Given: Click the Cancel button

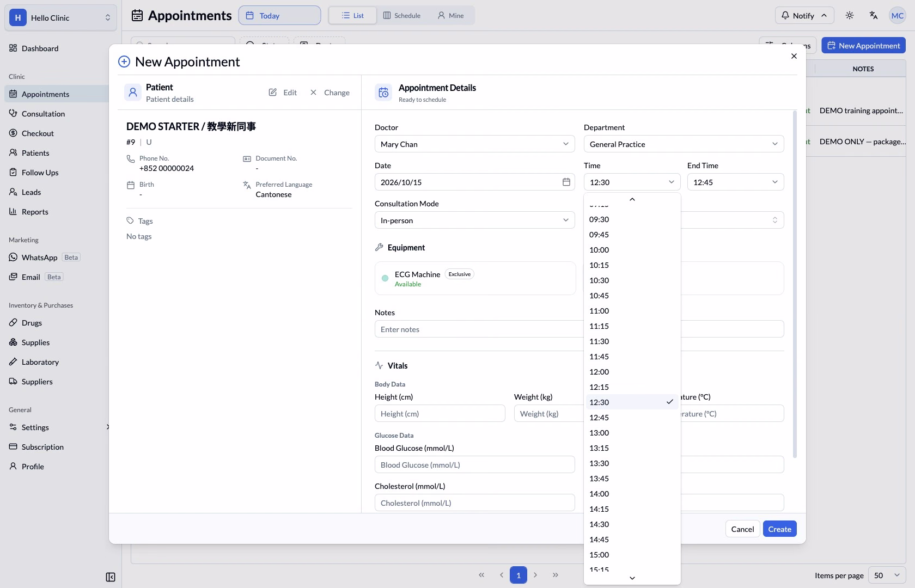Looking at the screenshot, I should coord(742,529).
